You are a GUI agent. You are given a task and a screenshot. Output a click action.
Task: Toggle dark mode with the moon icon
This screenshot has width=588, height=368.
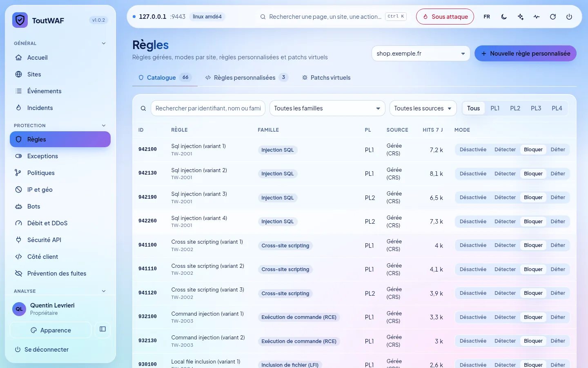504,17
